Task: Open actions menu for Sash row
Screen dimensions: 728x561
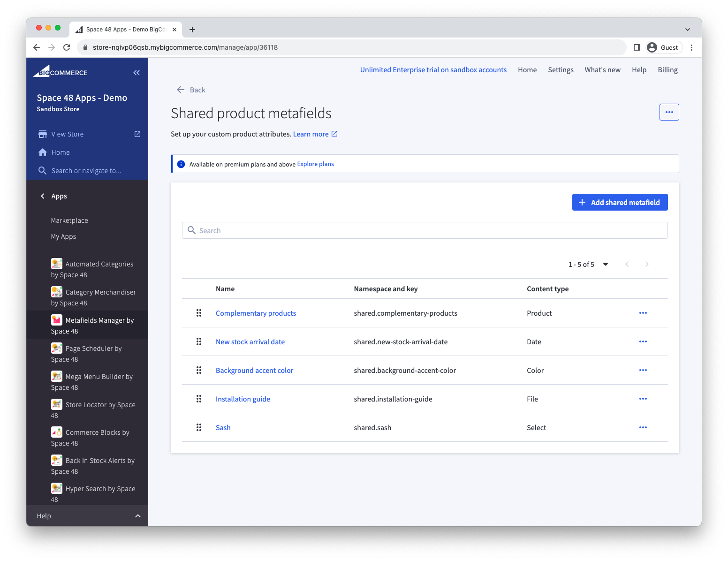Action: coord(643,427)
